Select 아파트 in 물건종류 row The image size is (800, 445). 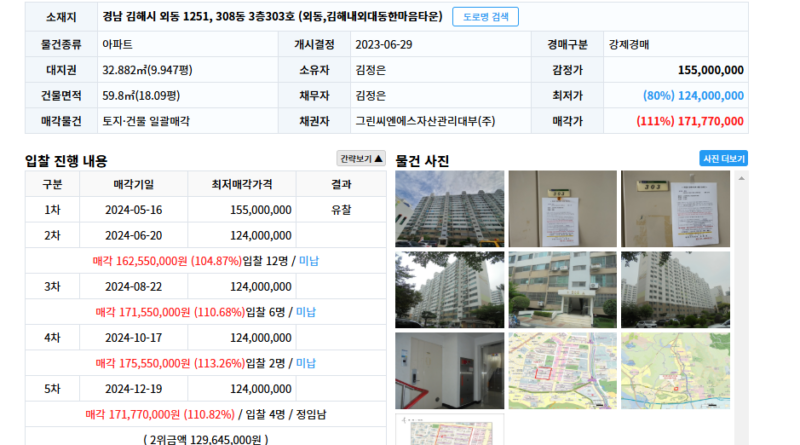pos(117,44)
